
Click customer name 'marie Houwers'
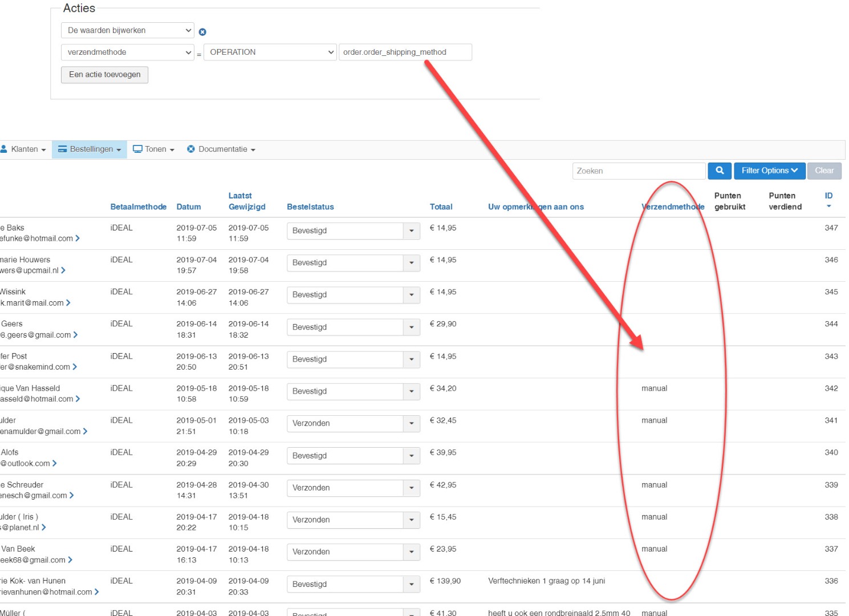click(25, 260)
